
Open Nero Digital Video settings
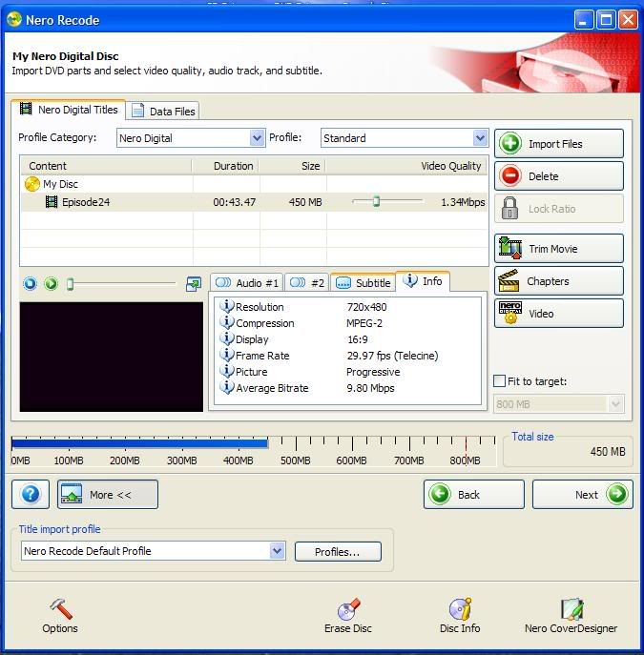point(559,314)
